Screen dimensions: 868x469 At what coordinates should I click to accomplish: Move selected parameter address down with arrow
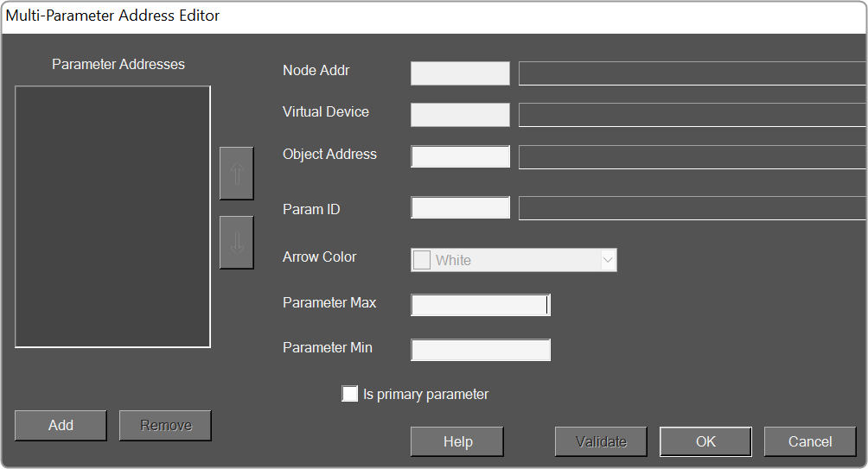[x=236, y=242]
